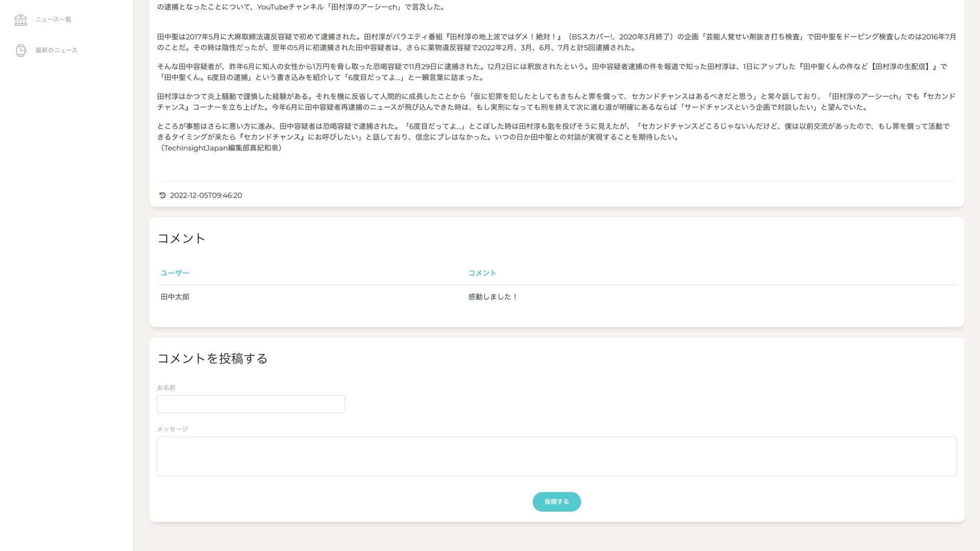
Task: Click the latest news watch icon
Action: coord(20,50)
